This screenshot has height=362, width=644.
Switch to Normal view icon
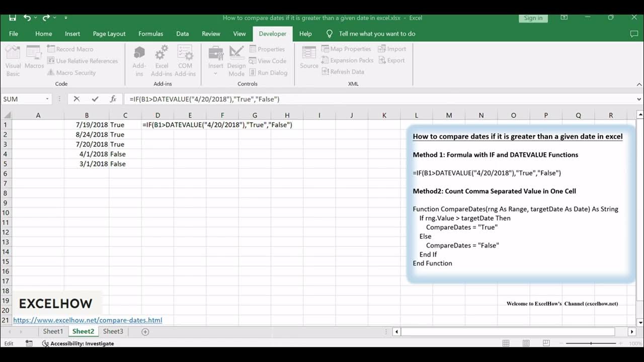(506, 343)
